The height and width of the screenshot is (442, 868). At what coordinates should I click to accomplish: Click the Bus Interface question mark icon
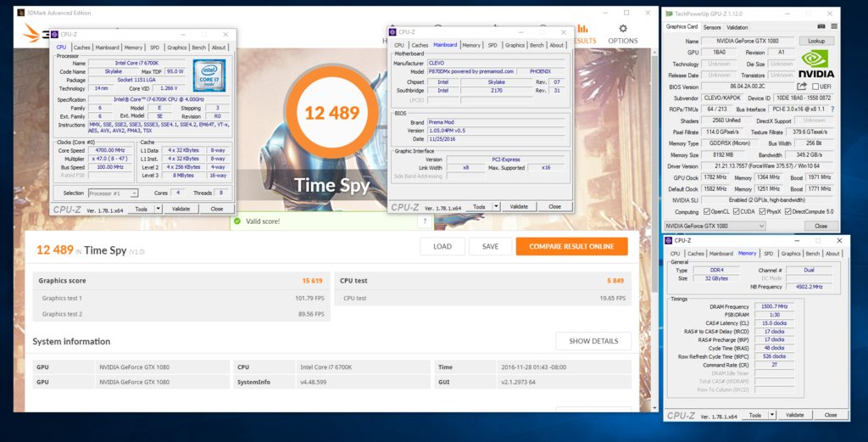click(832, 109)
